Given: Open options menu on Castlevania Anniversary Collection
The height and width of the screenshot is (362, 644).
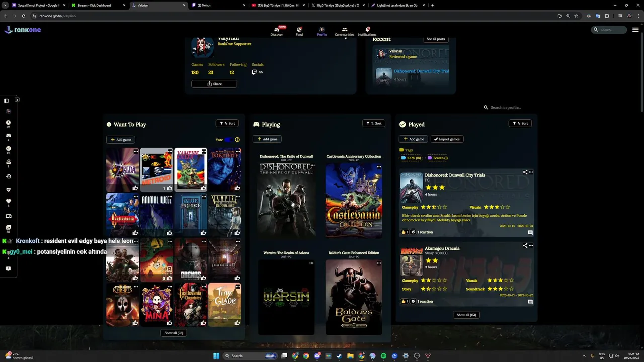Looking at the screenshot, I should (379, 167).
